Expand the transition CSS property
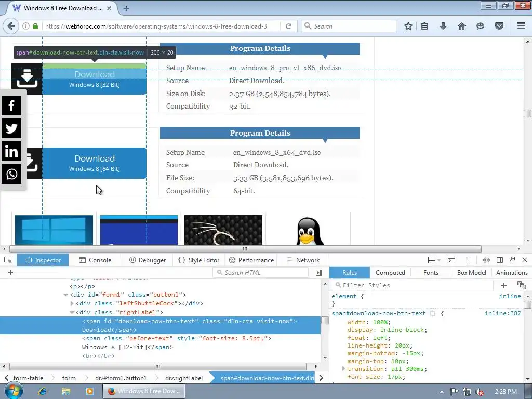This screenshot has width=532, height=399. pyautogui.click(x=343, y=369)
